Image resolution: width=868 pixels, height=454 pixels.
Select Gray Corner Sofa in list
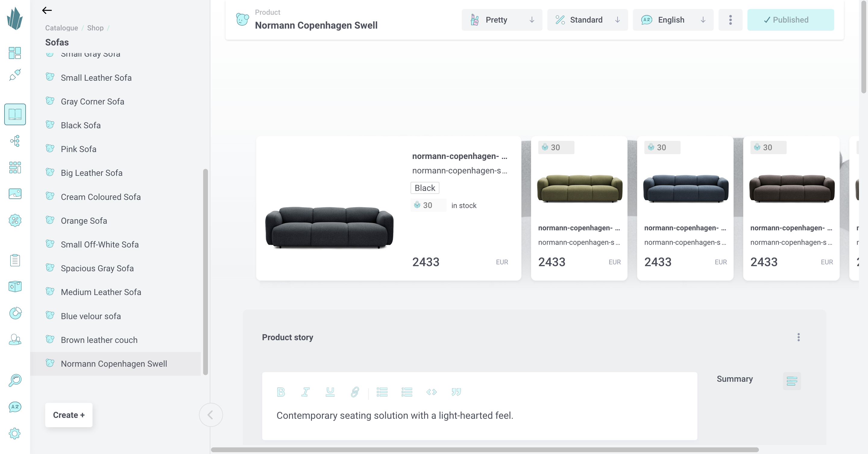click(115, 102)
